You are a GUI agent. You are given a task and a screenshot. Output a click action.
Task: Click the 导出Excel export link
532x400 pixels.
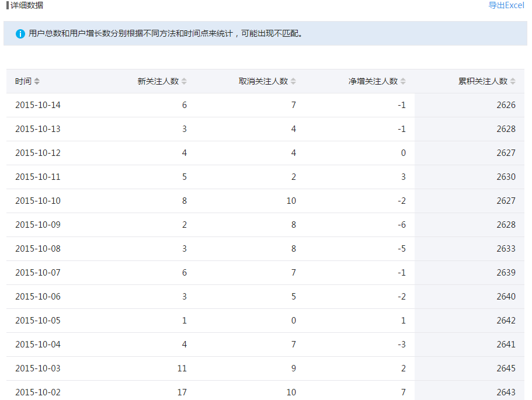pos(507,5)
